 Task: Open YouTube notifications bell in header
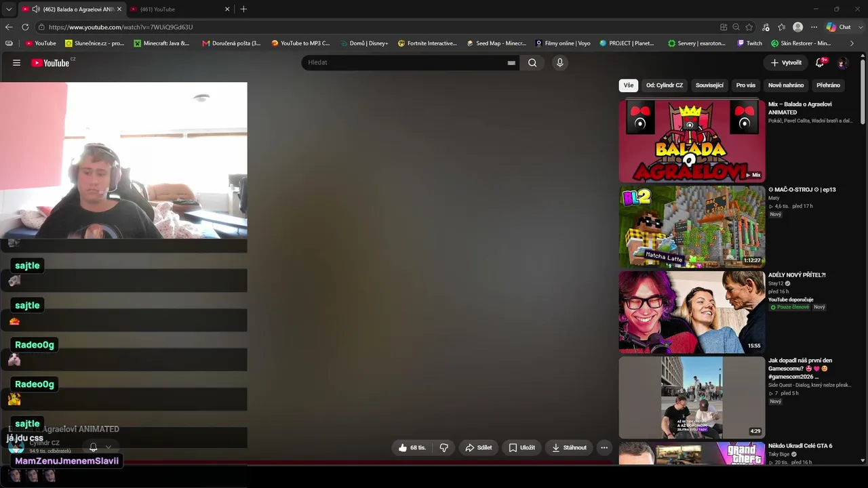point(820,62)
